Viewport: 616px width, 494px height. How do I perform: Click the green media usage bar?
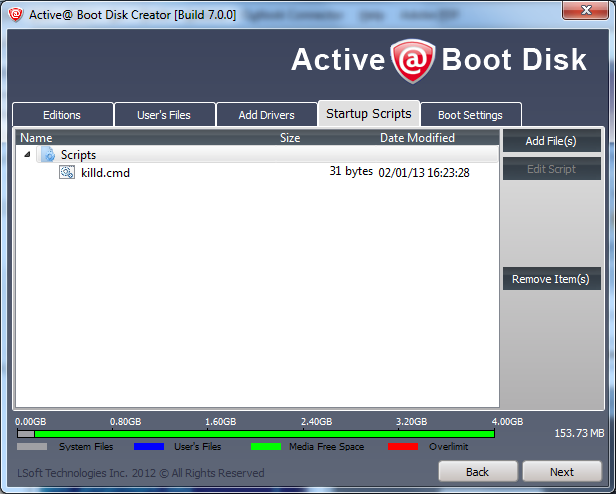(x=264, y=434)
